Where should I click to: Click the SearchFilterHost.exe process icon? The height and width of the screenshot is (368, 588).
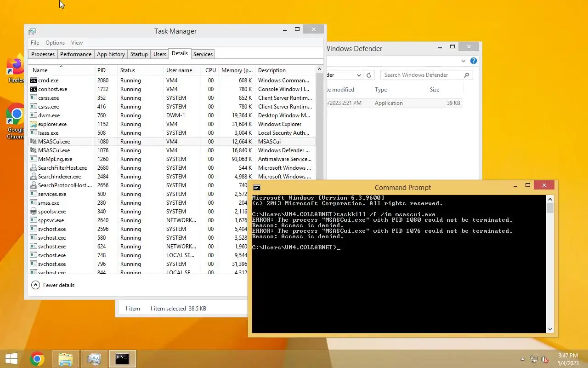tap(34, 168)
